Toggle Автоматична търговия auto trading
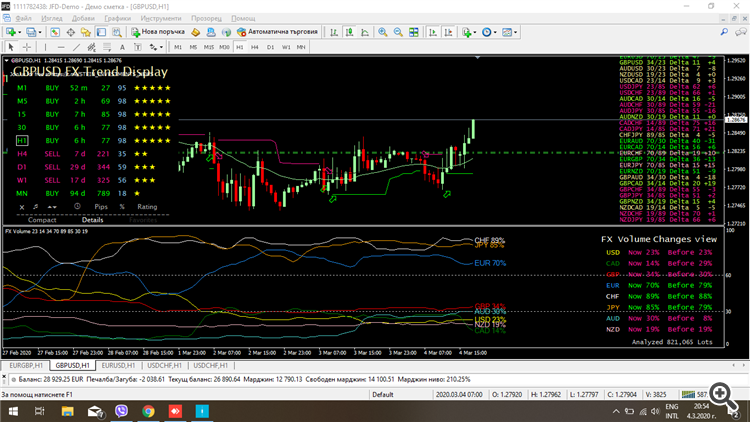The image size is (750, 422). 277,32
